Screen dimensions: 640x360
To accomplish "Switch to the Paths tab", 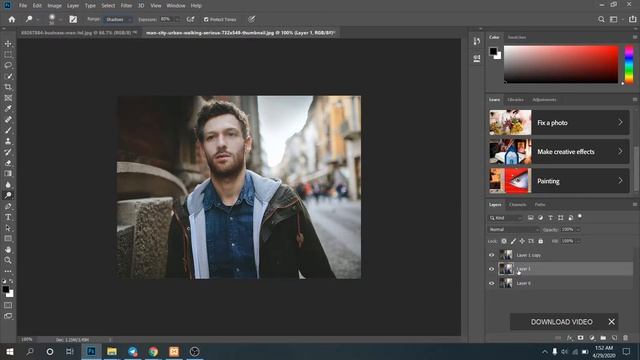I will [540, 204].
